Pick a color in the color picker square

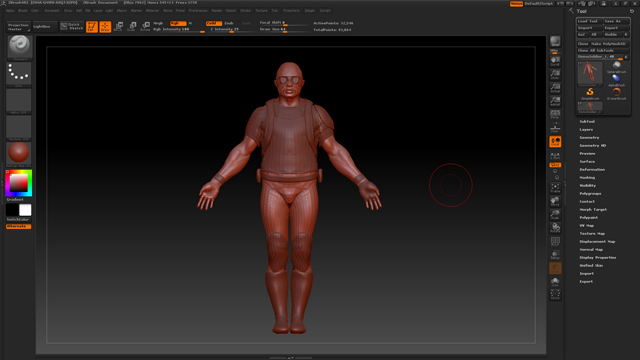coord(19,183)
